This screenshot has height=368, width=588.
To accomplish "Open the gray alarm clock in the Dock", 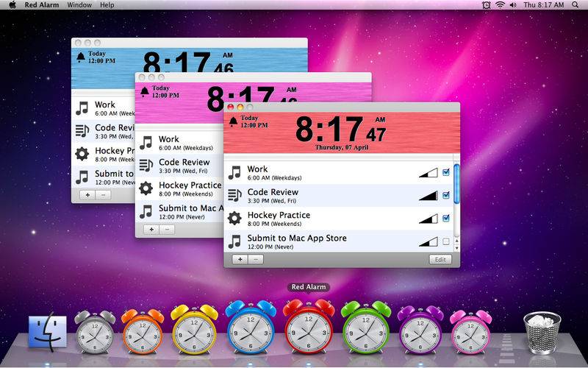I will click(x=95, y=332).
